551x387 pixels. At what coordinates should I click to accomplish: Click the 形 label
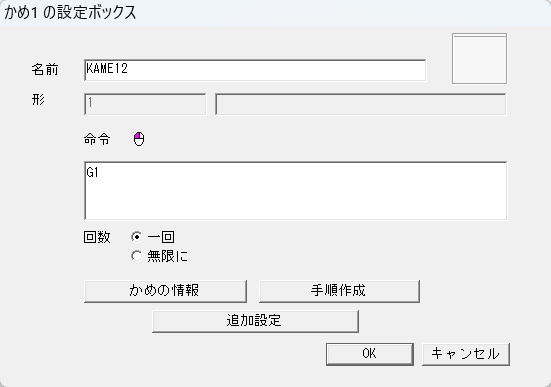(38, 100)
